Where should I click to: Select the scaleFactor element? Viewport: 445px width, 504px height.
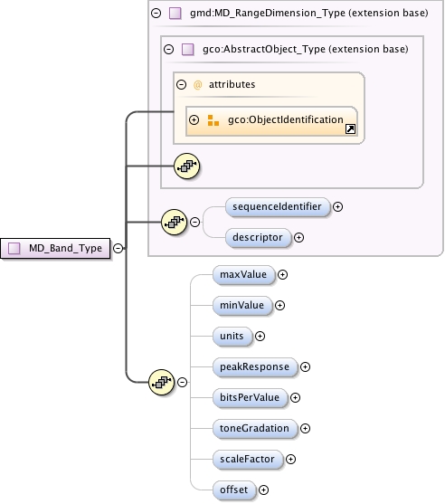pyautogui.click(x=248, y=460)
